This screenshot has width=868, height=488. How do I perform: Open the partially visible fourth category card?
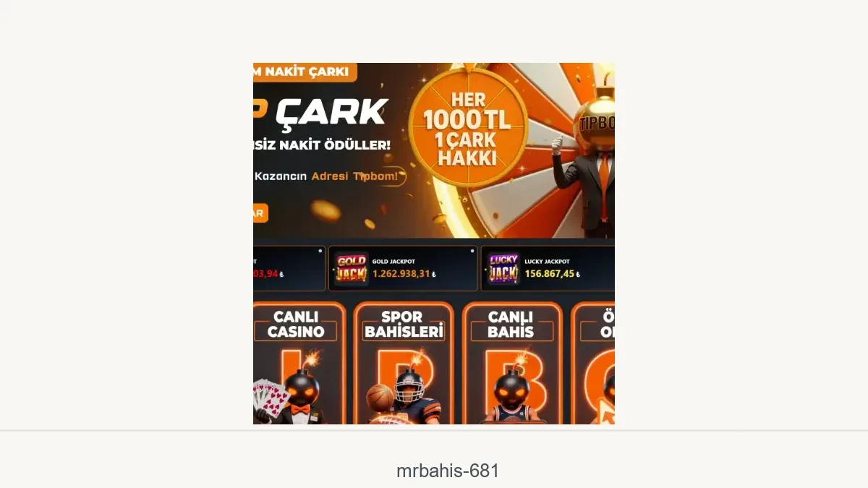point(592,363)
